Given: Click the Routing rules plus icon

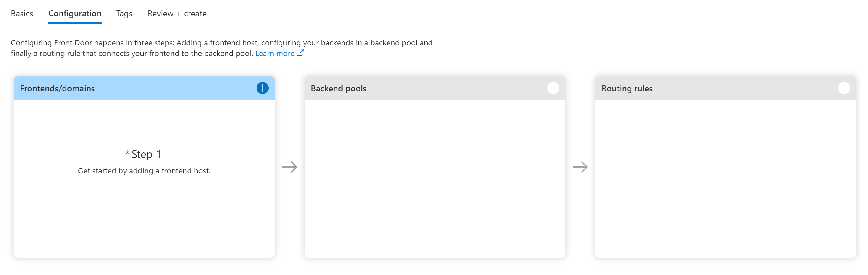Looking at the screenshot, I should click(844, 88).
